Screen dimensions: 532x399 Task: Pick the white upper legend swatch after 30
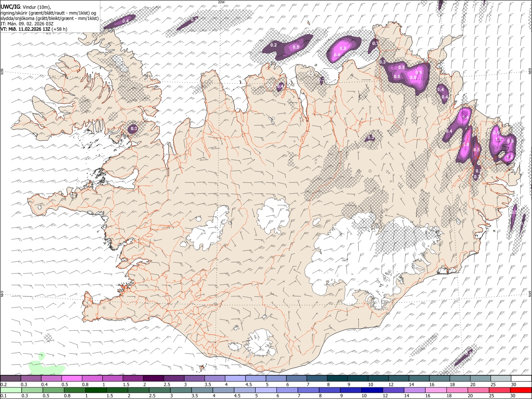coord(521,378)
